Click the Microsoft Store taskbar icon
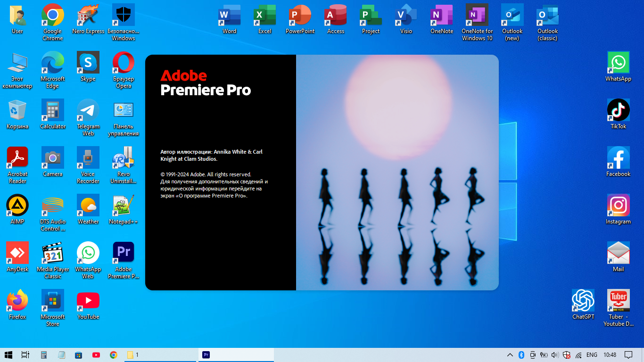 (x=79, y=355)
